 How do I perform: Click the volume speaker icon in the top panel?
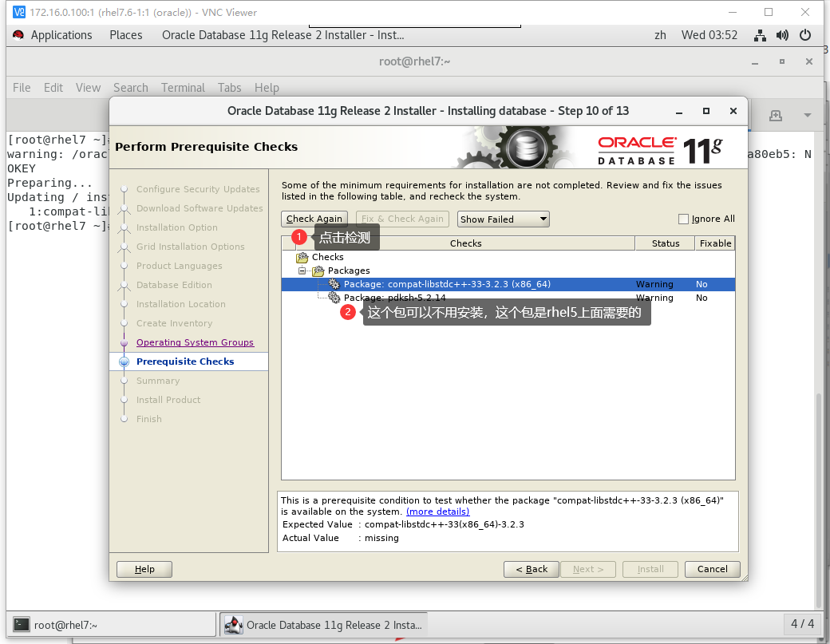782,35
